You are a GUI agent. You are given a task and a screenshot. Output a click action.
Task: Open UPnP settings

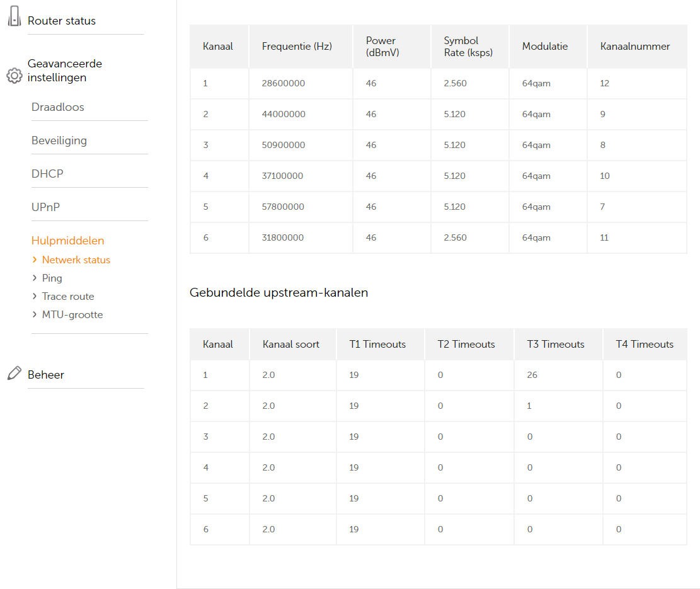[x=46, y=207]
